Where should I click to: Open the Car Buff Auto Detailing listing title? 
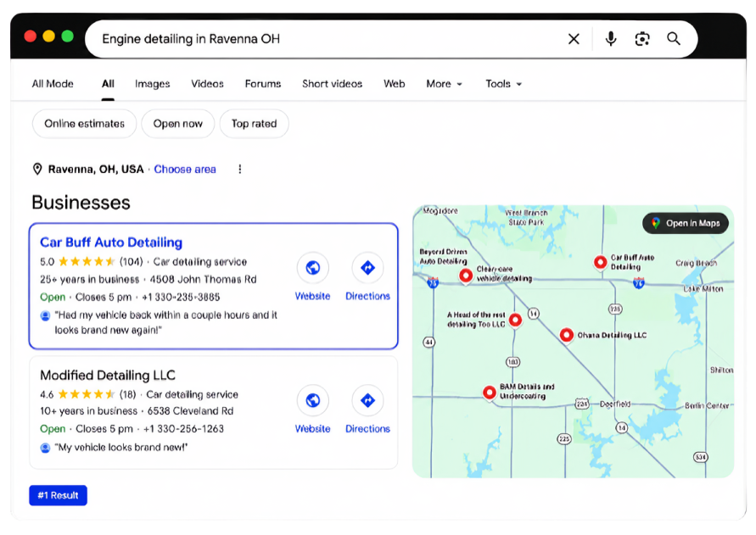point(111,242)
